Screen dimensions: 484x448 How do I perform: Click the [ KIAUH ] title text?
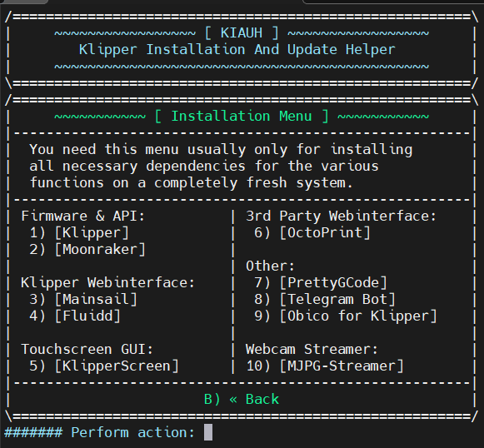[x=242, y=33]
